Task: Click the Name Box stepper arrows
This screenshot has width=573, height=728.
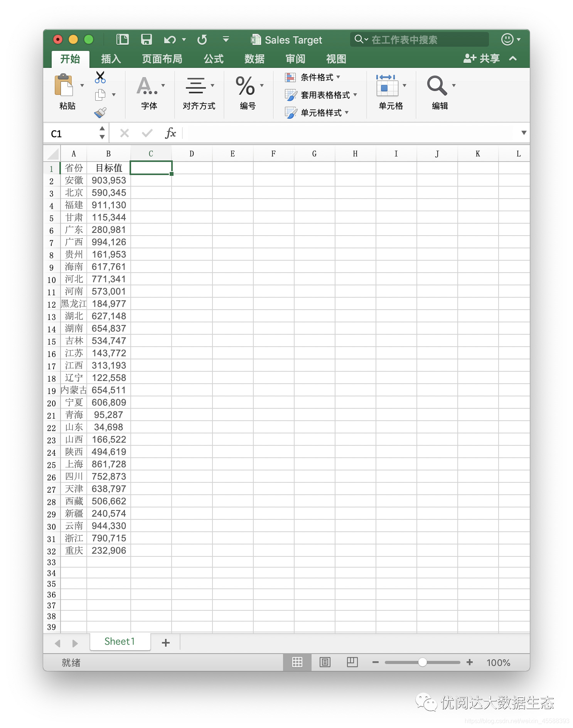Action: click(x=102, y=133)
